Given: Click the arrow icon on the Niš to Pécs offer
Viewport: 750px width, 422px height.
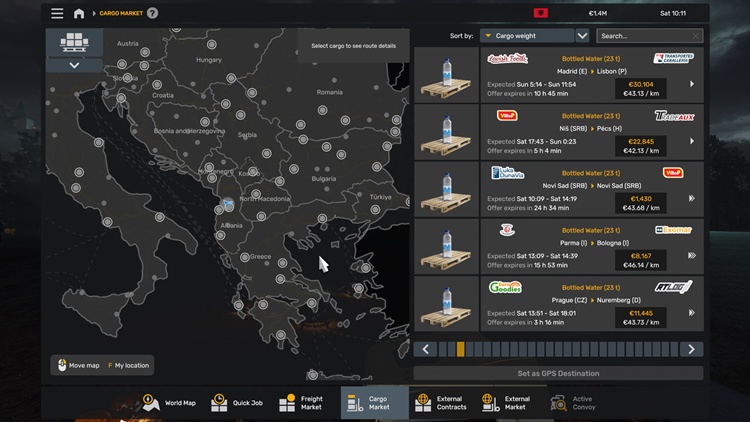Looking at the screenshot, I should click(x=691, y=141).
